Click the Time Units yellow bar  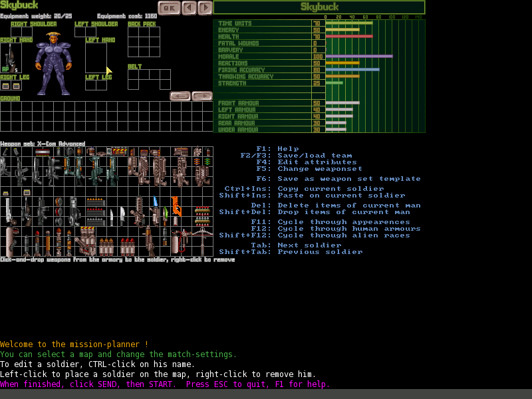coord(349,23)
